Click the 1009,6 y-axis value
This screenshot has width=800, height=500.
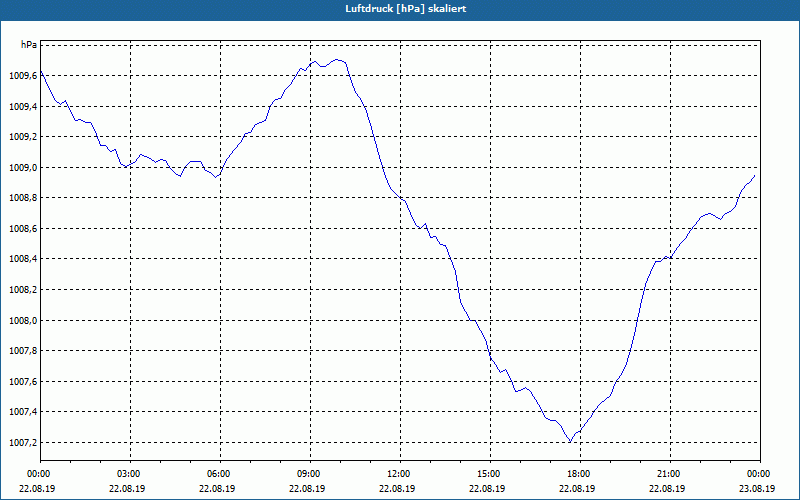click(23, 76)
